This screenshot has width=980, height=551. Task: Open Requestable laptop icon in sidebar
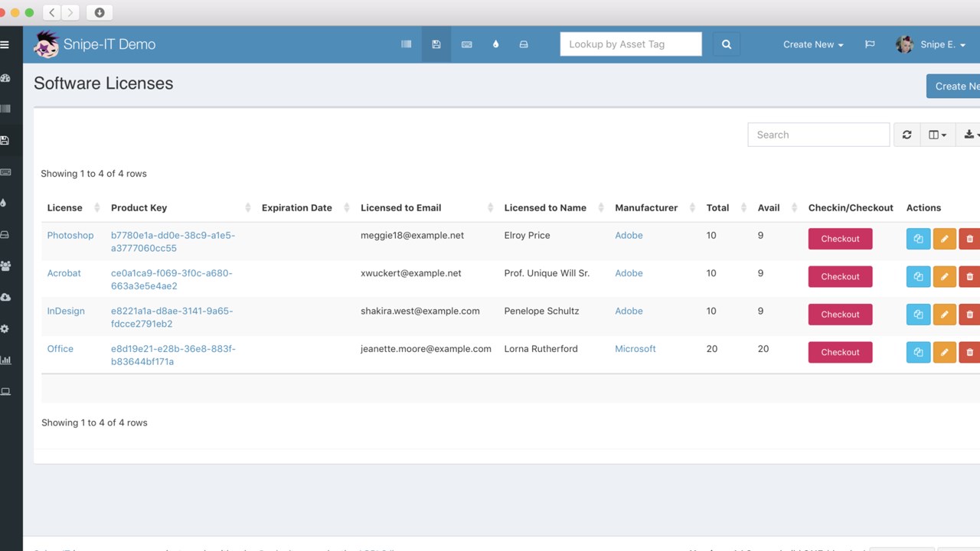click(5, 391)
